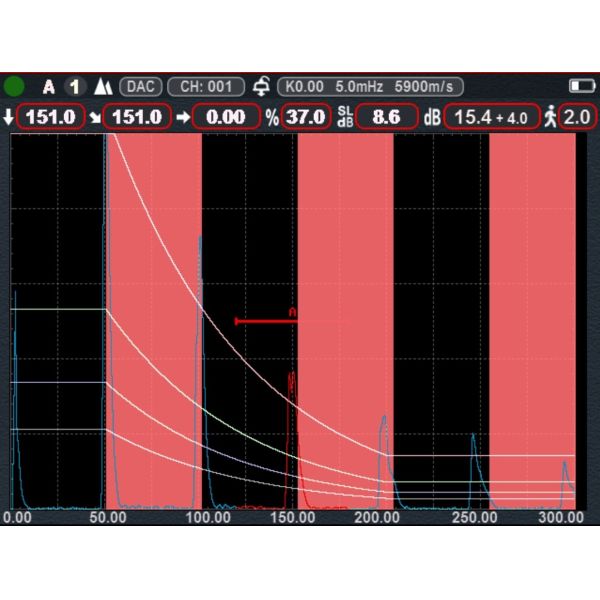Select the A gate letter indicator
Screen dimensions: 600x600
coord(49,87)
